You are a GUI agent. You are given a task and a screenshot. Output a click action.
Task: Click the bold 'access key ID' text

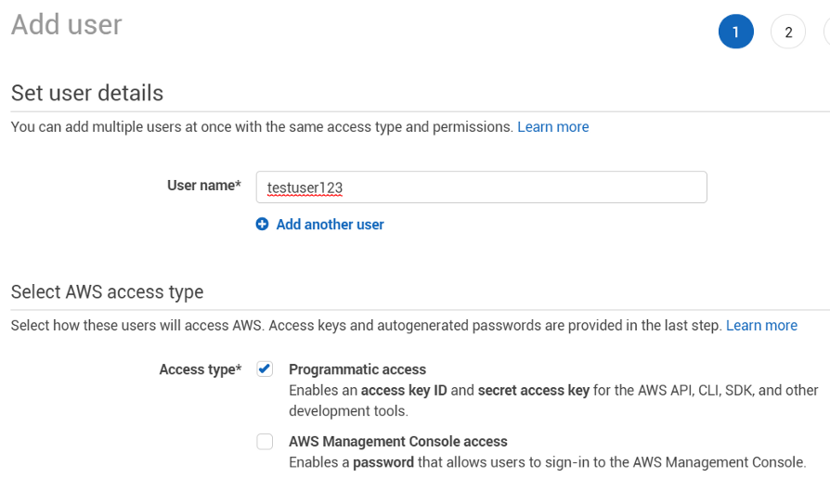[x=404, y=390]
